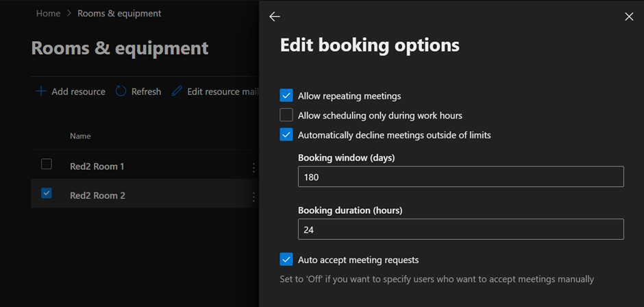This screenshot has width=644, height=307.
Task: Select the Red2 Room 1 checkbox
Action: [x=47, y=164]
